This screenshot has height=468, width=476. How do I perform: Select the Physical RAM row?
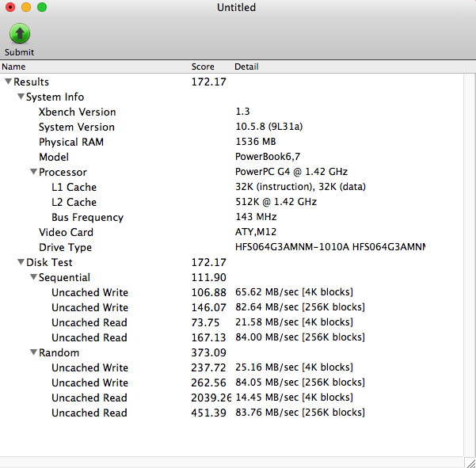pos(231,142)
